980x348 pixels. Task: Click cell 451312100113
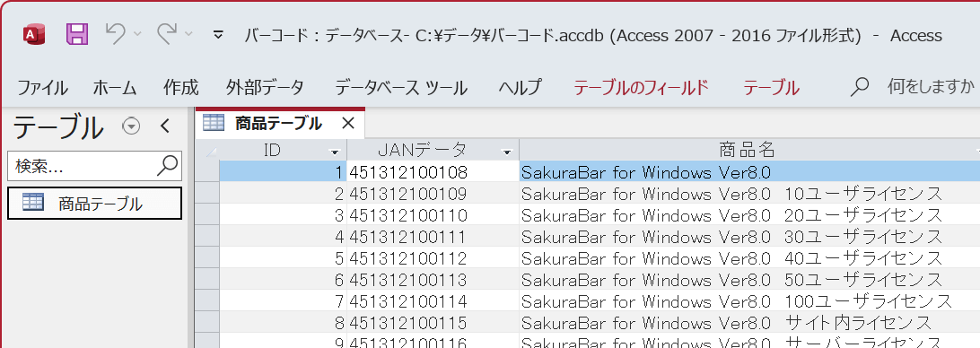433,279
